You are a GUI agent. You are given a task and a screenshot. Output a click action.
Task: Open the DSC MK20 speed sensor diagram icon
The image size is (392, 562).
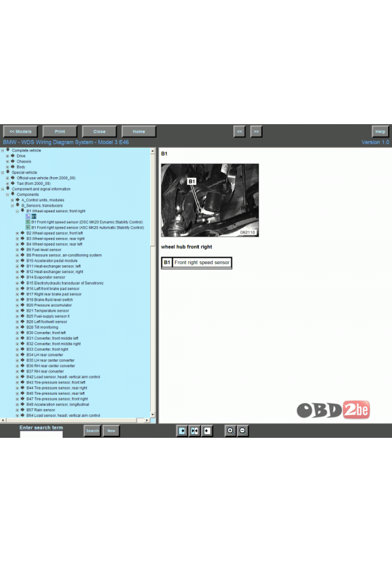point(28,222)
